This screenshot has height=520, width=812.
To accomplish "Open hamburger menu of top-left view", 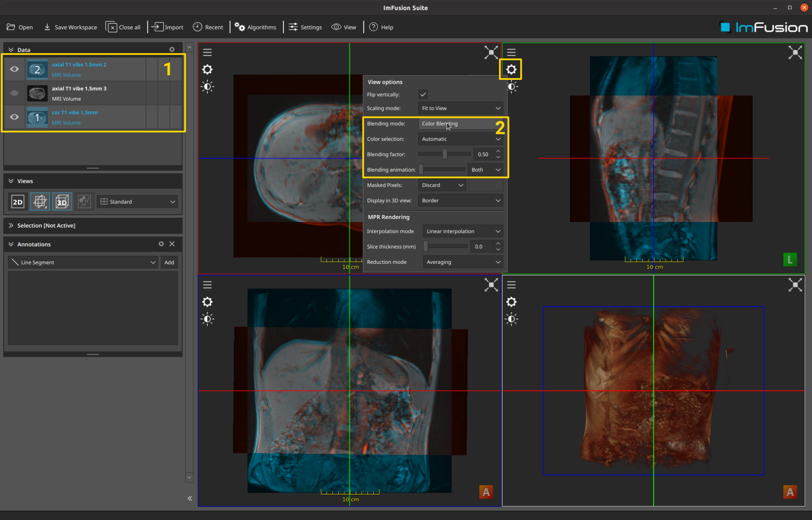I will [207, 52].
